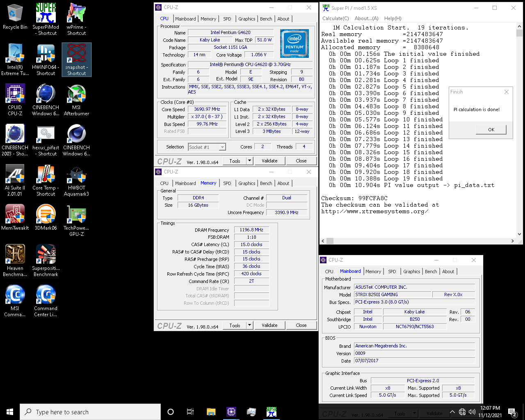Image resolution: width=525 pixels, height=420 pixels.
Task: Switch to Super PI taskbar icon
Action: point(271,412)
